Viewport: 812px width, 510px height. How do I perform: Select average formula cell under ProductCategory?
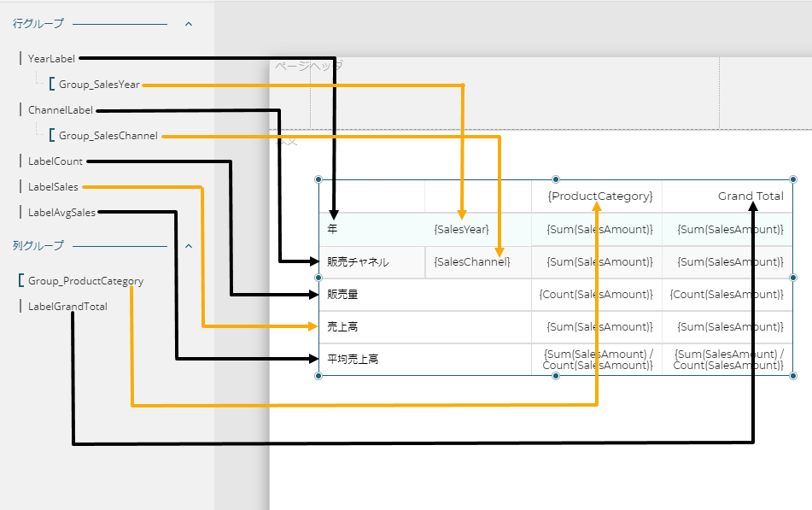pyautogui.click(x=597, y=359)
